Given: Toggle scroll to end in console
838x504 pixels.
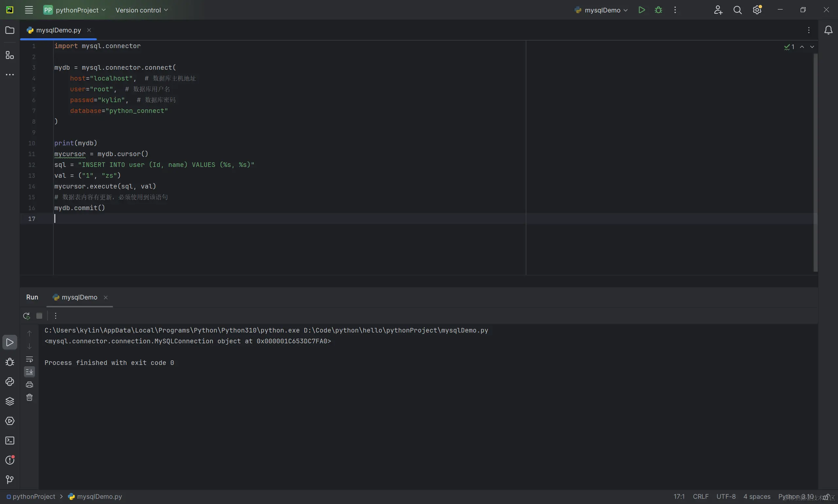Looking at the screenshot, I should 29,371.
